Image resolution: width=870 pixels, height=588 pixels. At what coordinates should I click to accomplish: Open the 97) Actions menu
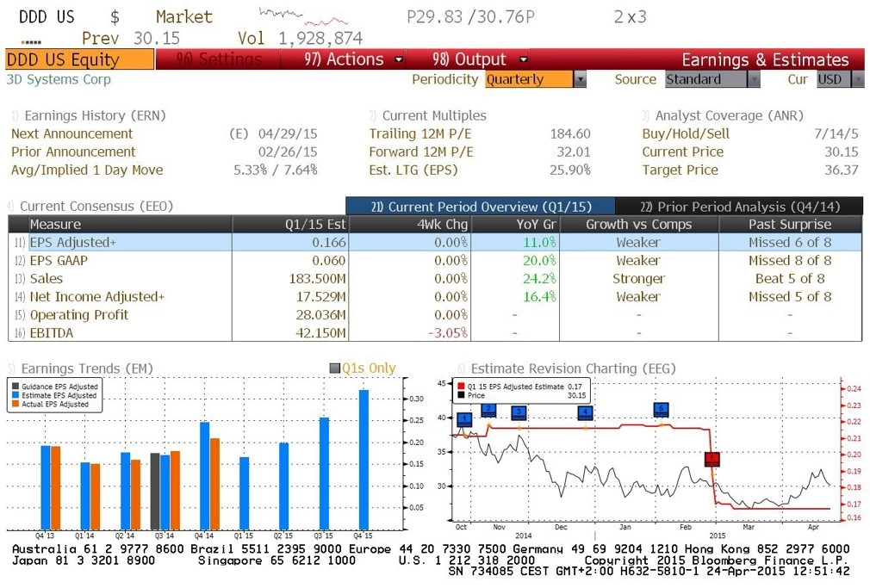coord(344,59)
